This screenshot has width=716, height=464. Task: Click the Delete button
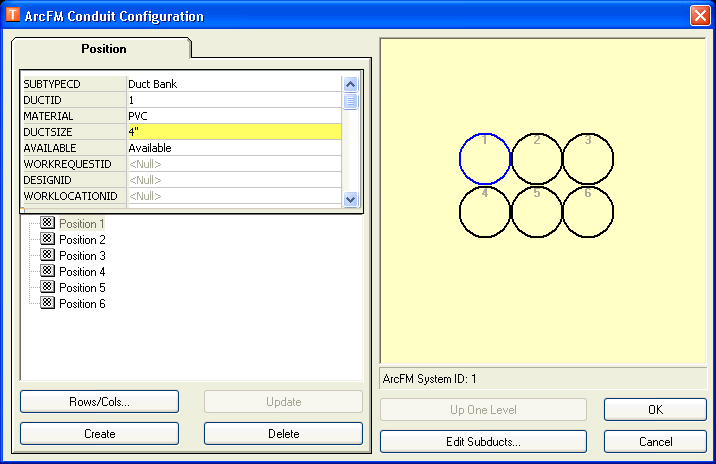click(x=283, y=433)
